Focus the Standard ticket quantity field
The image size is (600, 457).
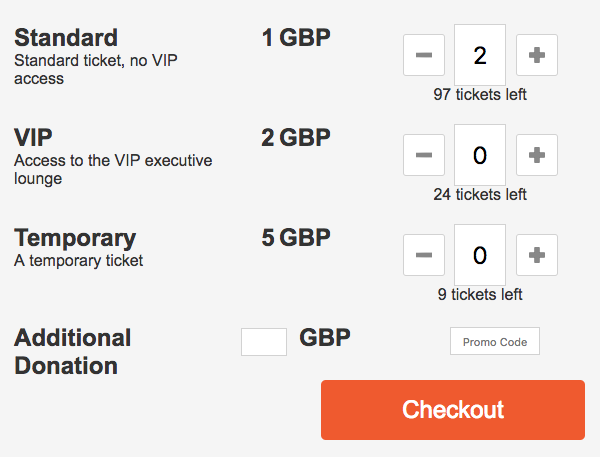pyautogui.click(x=480, y=55)
